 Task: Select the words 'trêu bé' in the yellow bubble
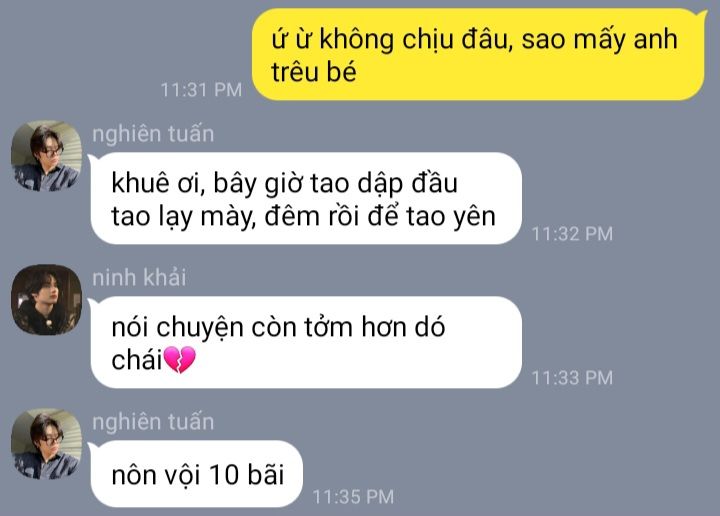click(314, 72)
